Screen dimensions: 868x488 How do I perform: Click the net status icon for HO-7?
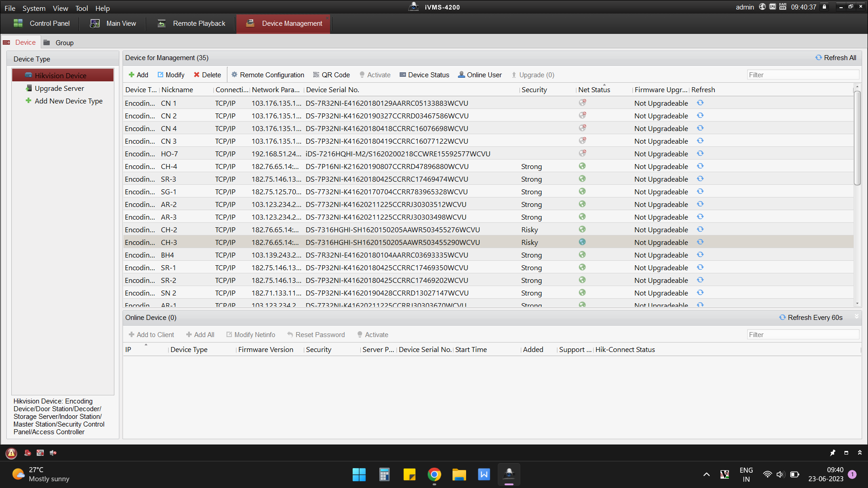pos(582,153)
